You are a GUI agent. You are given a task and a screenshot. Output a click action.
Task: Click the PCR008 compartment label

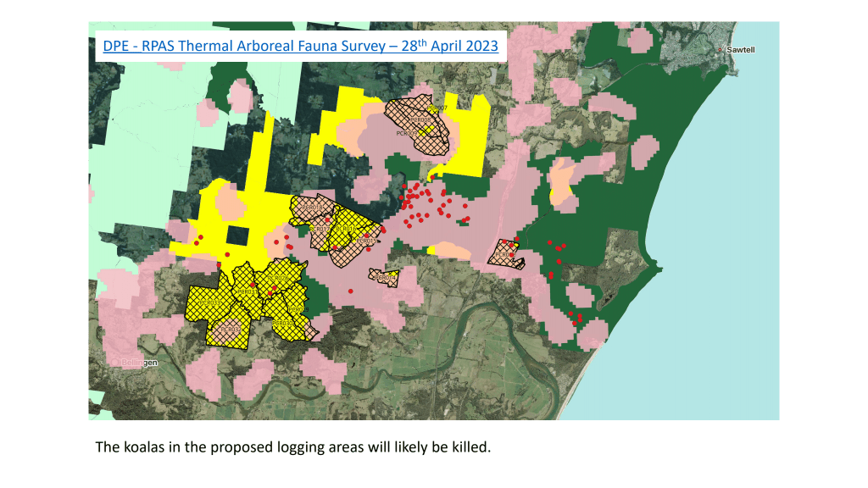pos(421,120)
